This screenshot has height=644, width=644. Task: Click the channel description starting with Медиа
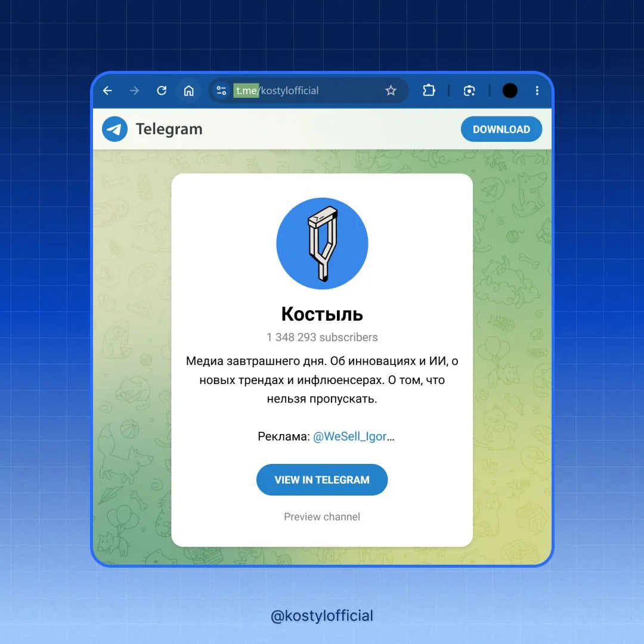pyautogui.click(x=322, y=380)
